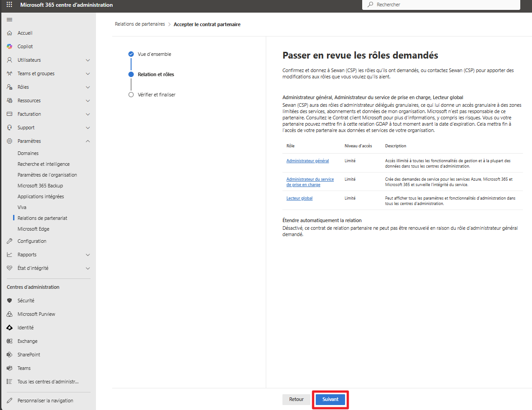The height and width of the screenshot is (410, 532).
Task: Select Relations de partenariat menu item
Action: click(x=42, y=218)
